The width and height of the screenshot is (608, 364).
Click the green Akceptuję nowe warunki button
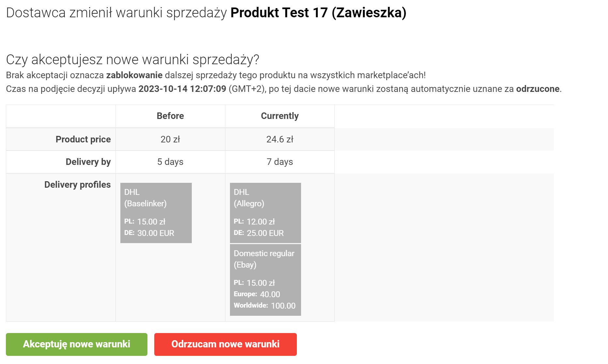[77, 344]
